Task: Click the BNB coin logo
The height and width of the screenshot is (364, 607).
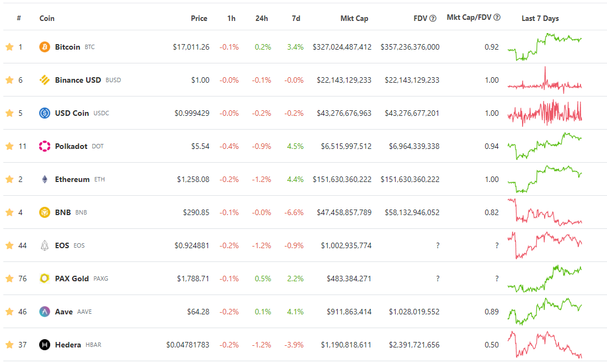Action: 45,212
